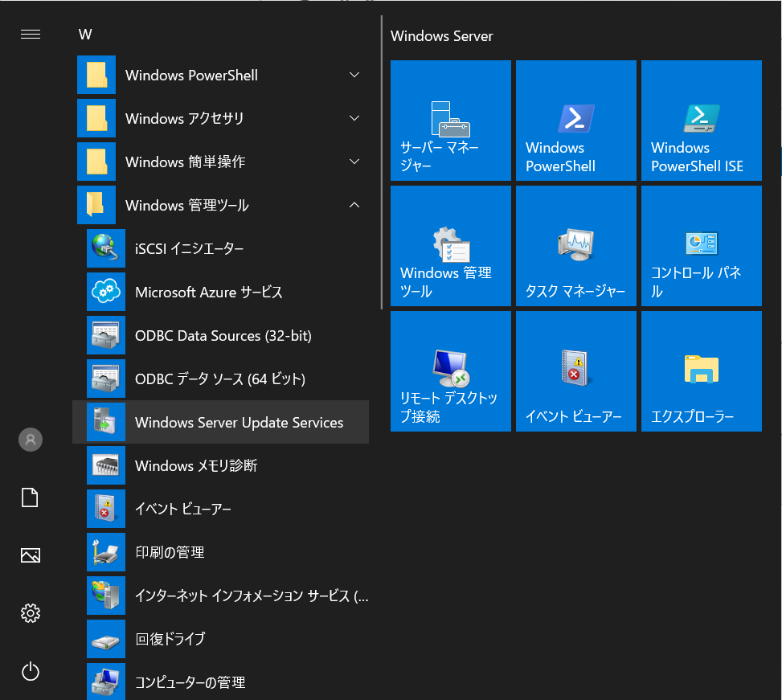Image resolution: width=782 pixels, height=700 pixels.
Task: Select 印刷の管理 text entry
Action: point(170,552)
